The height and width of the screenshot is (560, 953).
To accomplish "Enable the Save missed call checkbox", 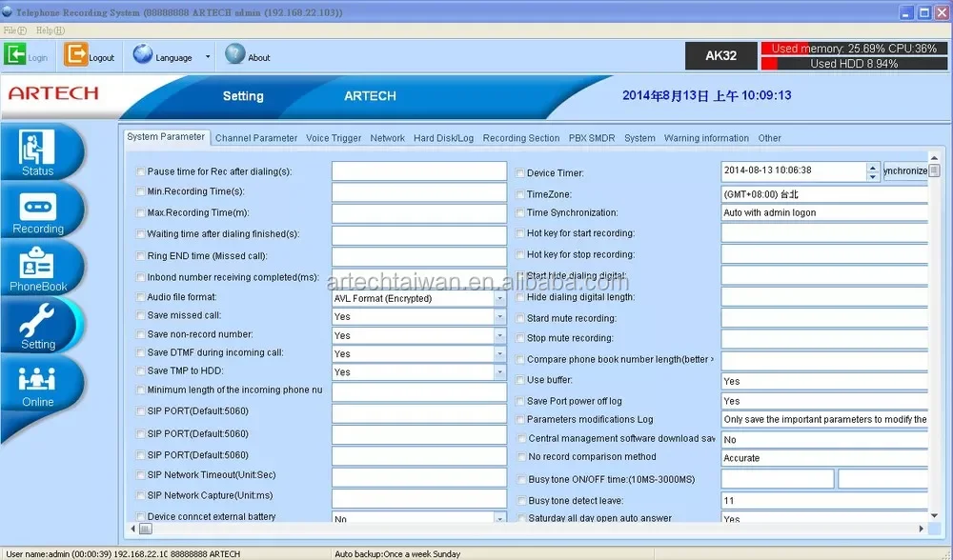I will 140,316.
